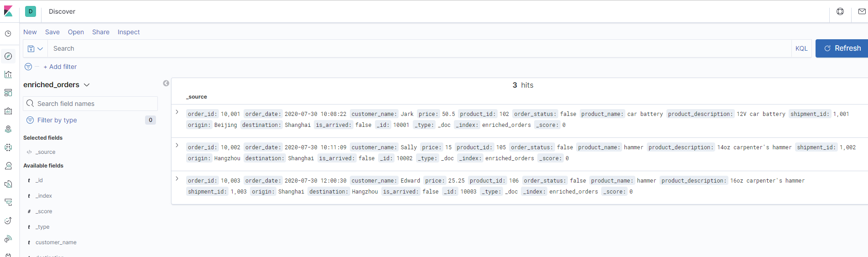Select the _source selected field
868x257 pixels.
pos(46,152)
